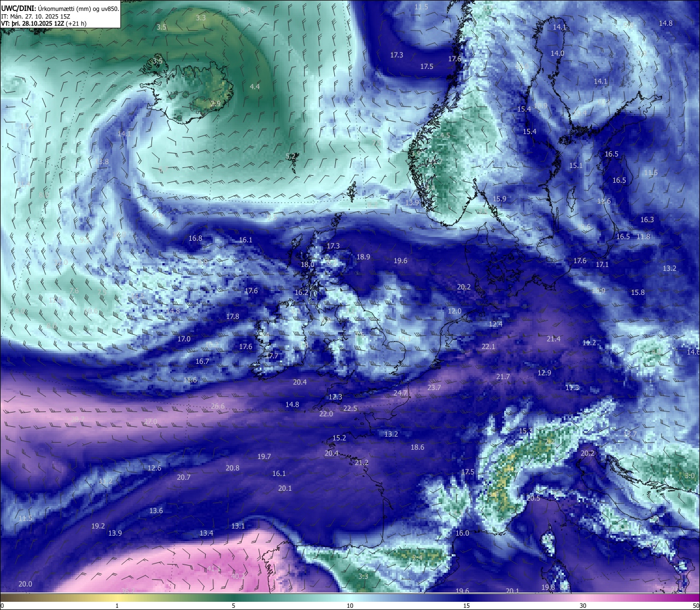This screenshot has height=610, width=700.
Task: Click the colorbar tick label "10"
Action: tap(350, 606)
